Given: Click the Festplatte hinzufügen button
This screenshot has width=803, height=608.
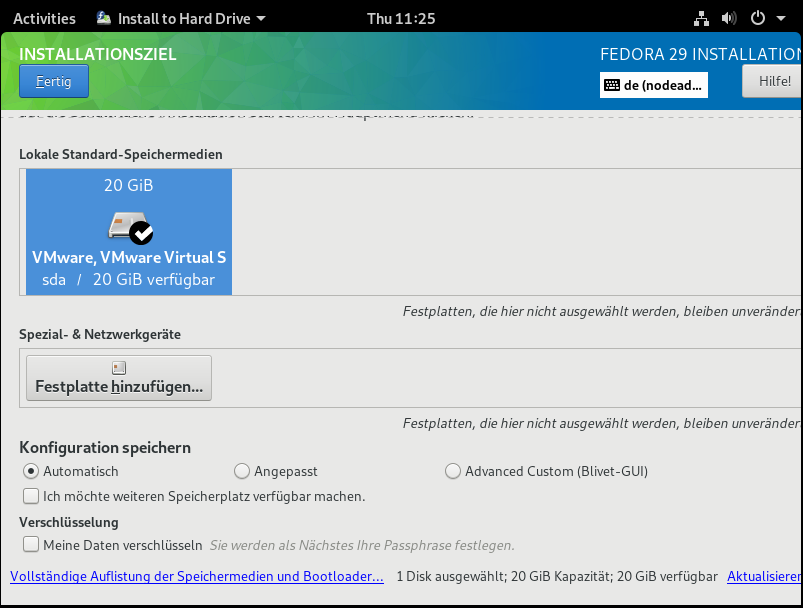Looking at the screenshot, I should coord(119,378).
